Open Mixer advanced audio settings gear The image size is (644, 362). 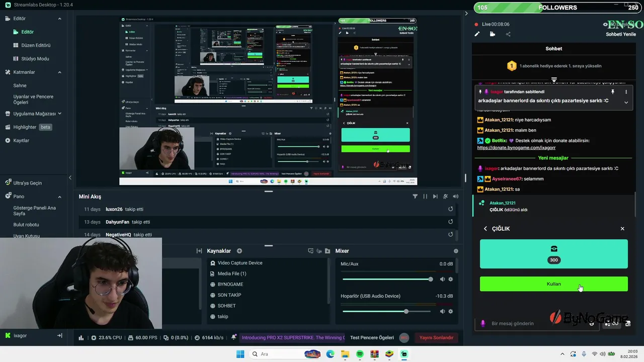(x=456, y=251)
